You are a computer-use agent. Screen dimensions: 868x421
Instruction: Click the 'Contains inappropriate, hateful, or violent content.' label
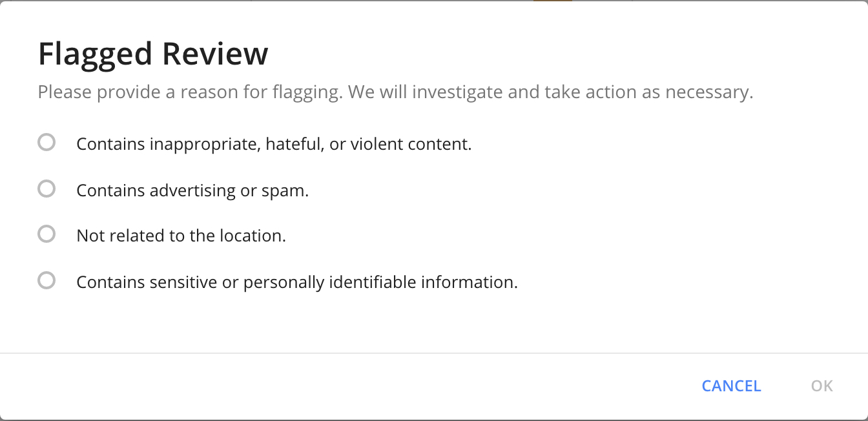click(x=274, y=144)
